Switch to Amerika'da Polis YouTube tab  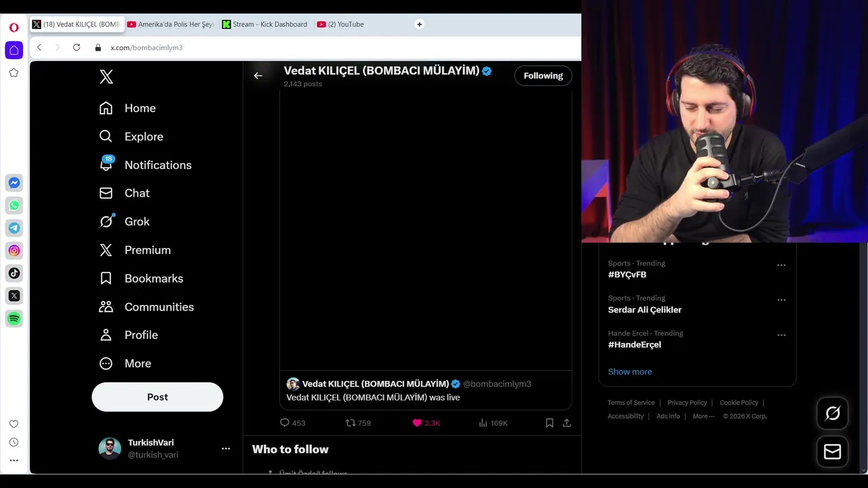171,24
